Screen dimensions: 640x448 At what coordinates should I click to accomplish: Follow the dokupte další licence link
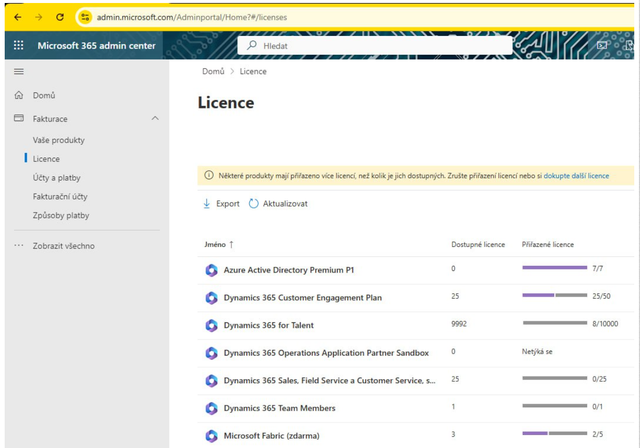click(x=576, y=176)
